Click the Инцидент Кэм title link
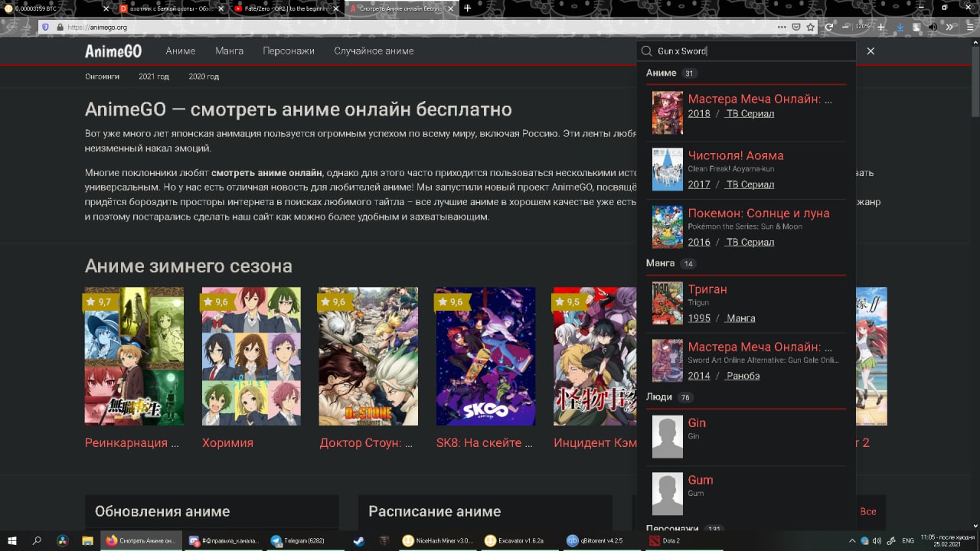 coord(595,443)
